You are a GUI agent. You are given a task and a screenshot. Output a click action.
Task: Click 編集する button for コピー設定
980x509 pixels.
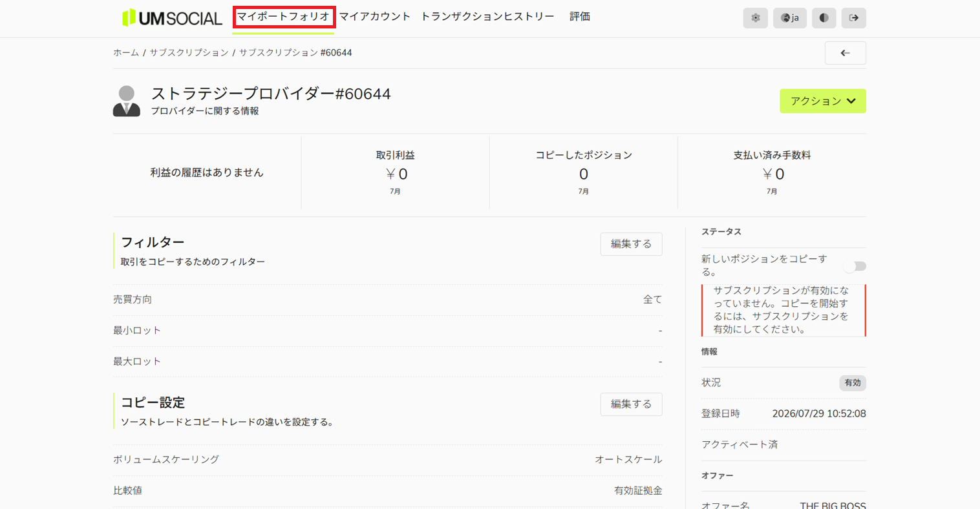(631, 404)
